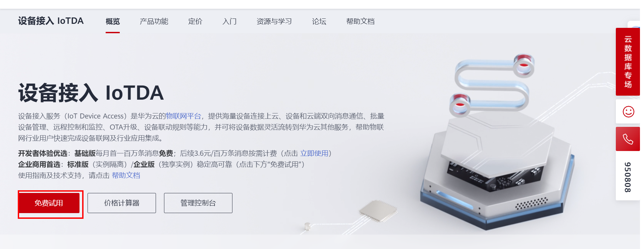Open the 帮助文档 navigation tab

coord(360,21)
